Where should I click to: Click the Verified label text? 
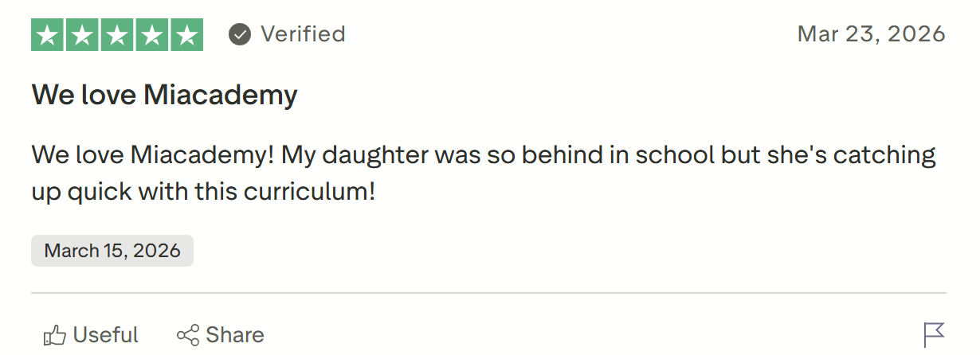[304, 34]
